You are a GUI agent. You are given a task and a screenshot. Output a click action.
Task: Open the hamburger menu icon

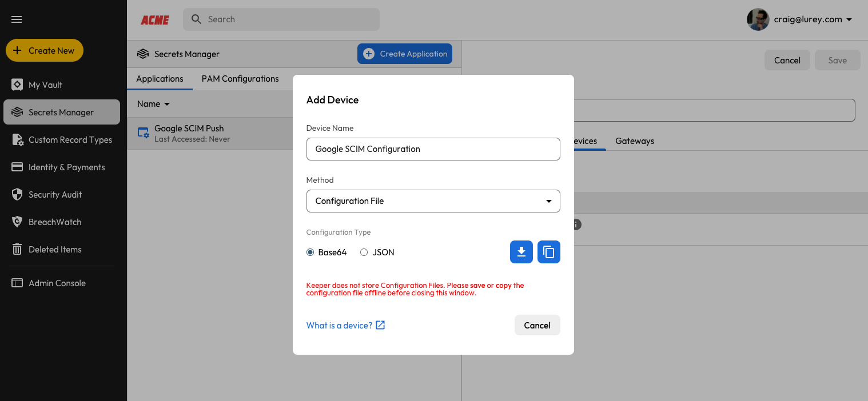(17, 19)
